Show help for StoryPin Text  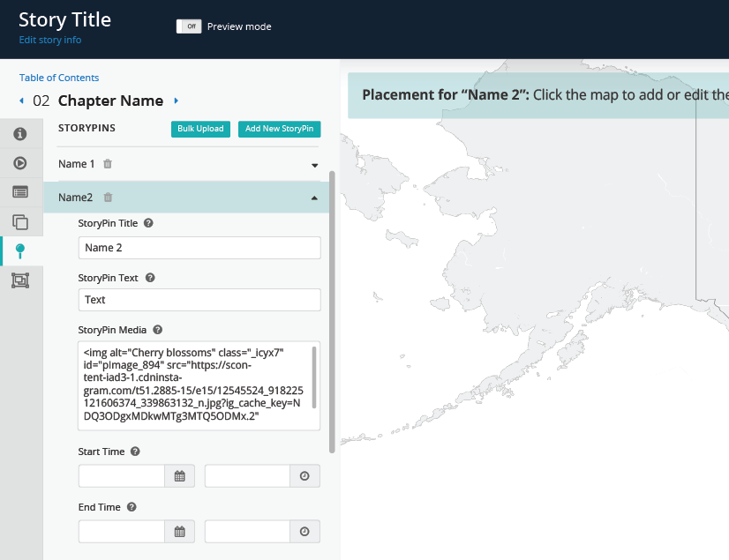click(150, 278)
